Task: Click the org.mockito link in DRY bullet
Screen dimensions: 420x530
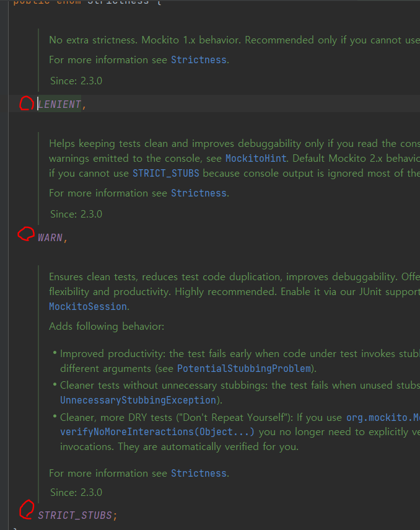Action: point(383,417)
